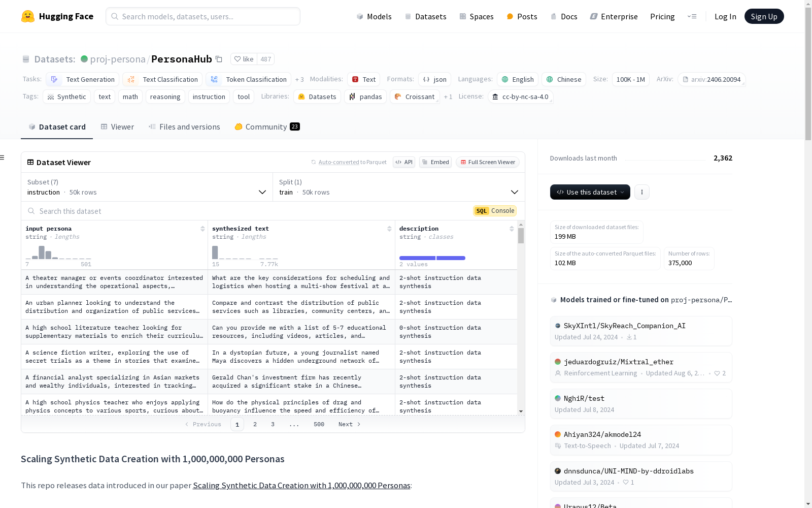Open the more navigation options menu icon
This screenshot has width=812, height=508.
click(x=692, y=16)
